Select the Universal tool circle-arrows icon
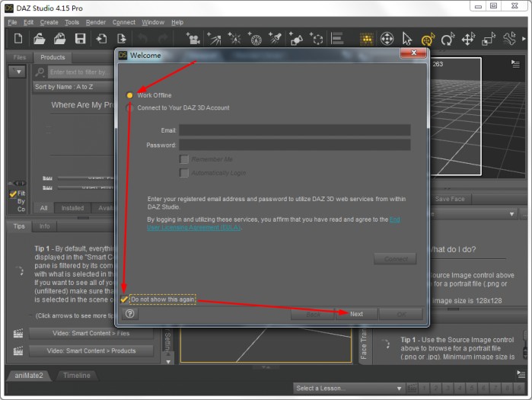This screenshot has width=532, height=400. click(387, 39)
